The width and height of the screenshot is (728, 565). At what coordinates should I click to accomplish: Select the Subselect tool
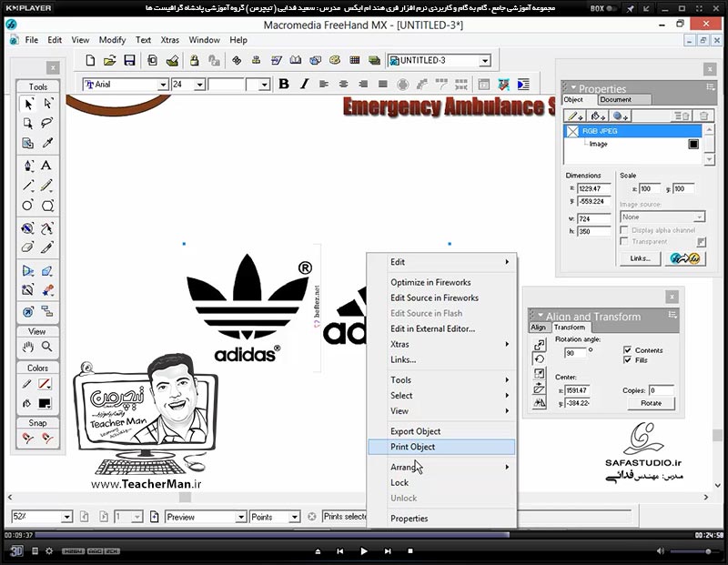(x=47, y=104)
